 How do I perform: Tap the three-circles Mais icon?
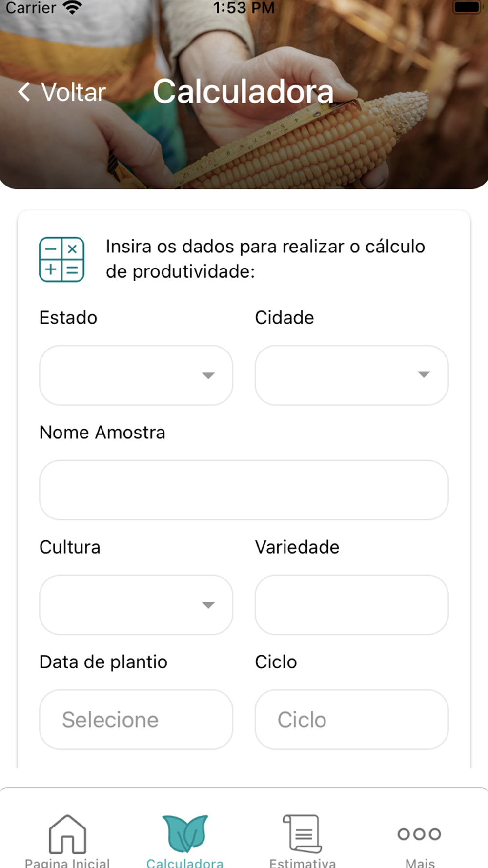[x=419, y=834]
